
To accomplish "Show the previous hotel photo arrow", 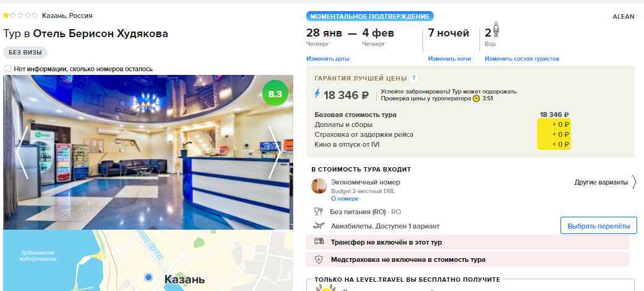I will pos(22,152).
